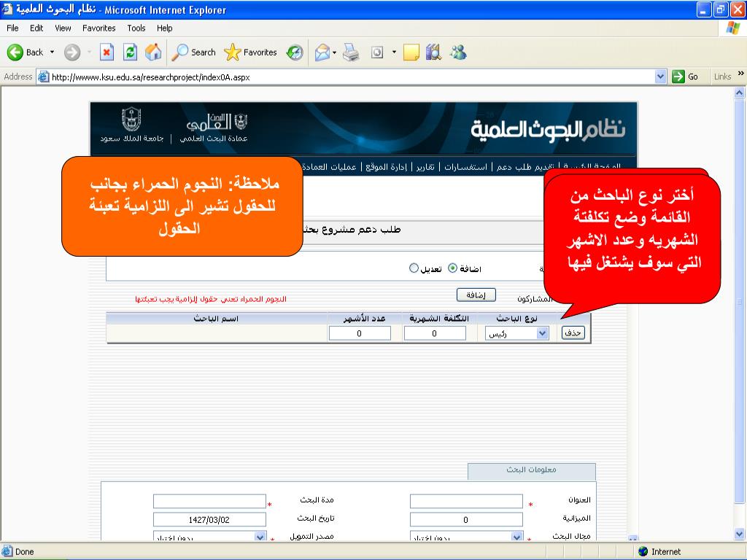
Task: Open تقديم طلب دعم navigation link
Action: pyautogui.click(x=525, y=167)
